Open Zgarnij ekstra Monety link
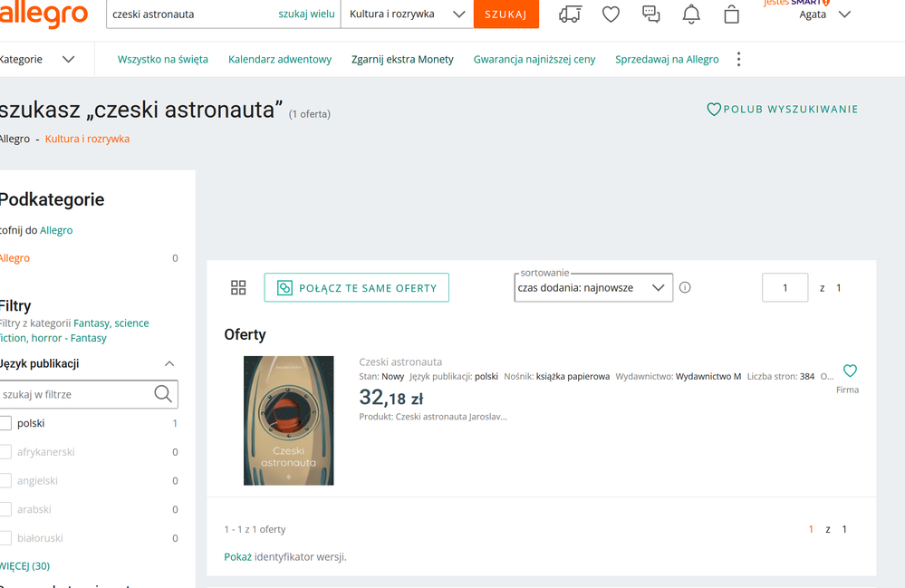The height and width of the screenshot is (588, 905). pos(402,59)
